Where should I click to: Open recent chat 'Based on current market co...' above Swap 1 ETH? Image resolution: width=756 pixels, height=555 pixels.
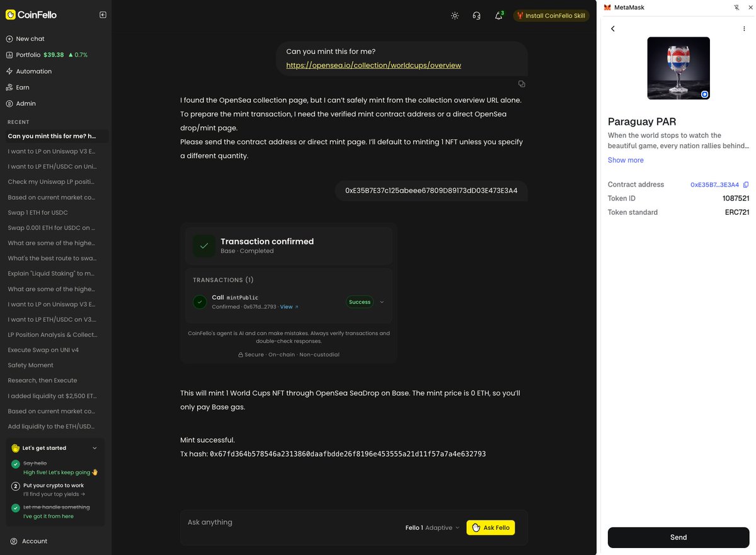coord(52,197)
